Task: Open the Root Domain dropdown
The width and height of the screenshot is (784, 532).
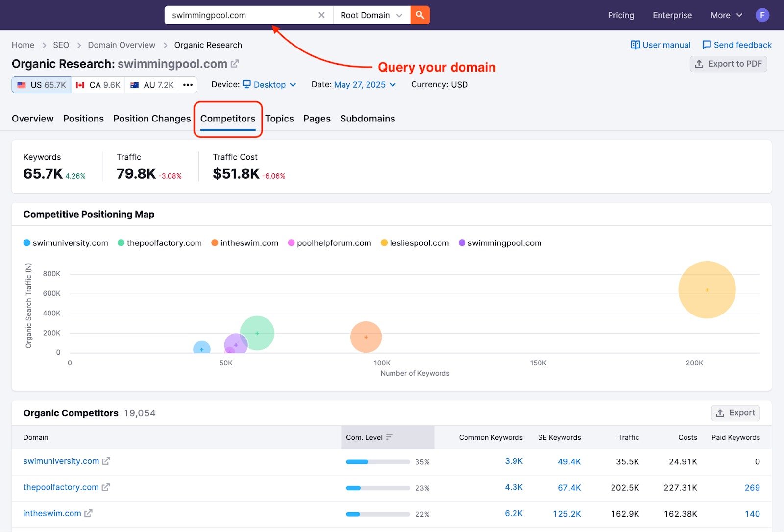Action: coord(371,15)
